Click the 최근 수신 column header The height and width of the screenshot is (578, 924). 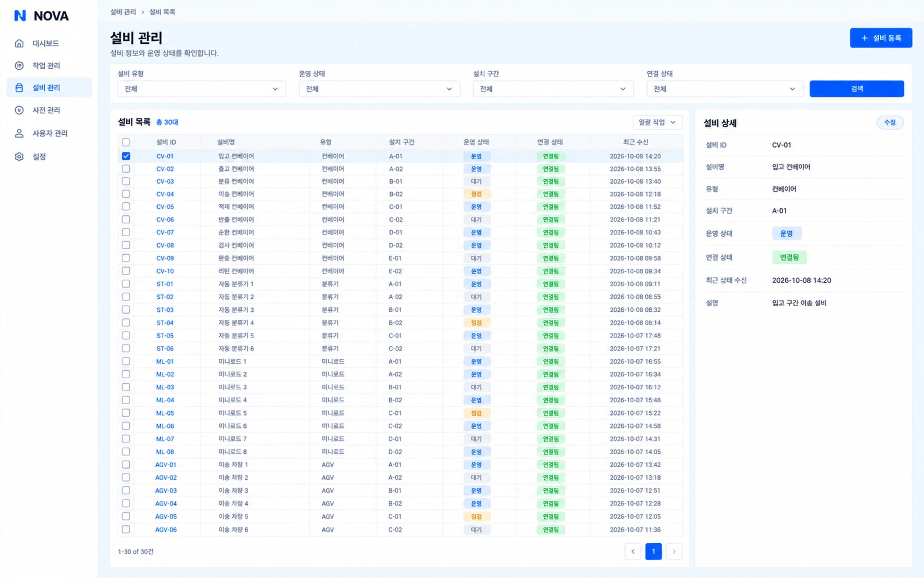[635, 142]
